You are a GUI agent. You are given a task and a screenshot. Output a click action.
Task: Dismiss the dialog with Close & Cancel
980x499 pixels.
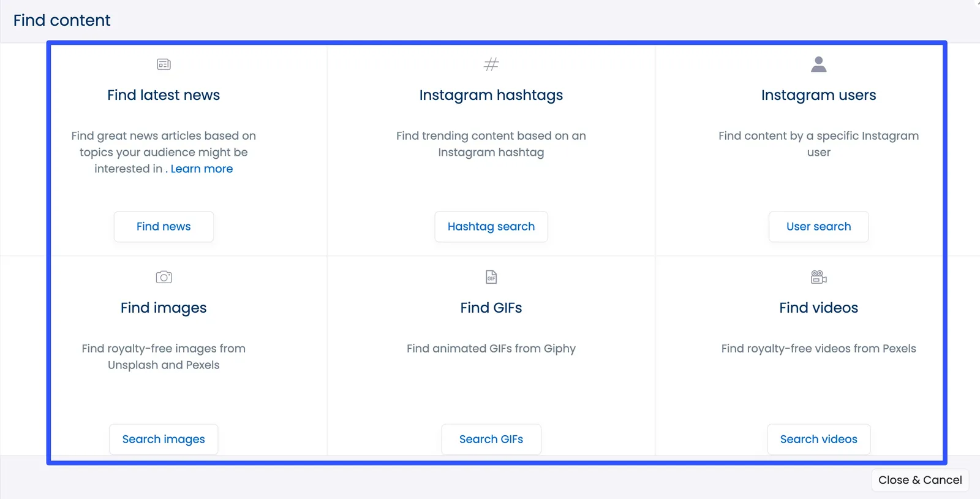(x=919, y=480)
